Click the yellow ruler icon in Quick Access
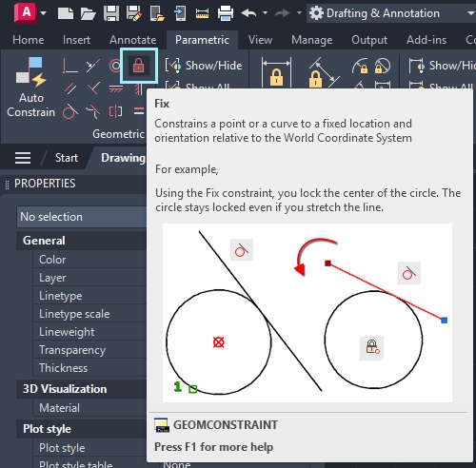Image resolution: width=476 pixels, height=468 pixels. (x=202, y=13)
